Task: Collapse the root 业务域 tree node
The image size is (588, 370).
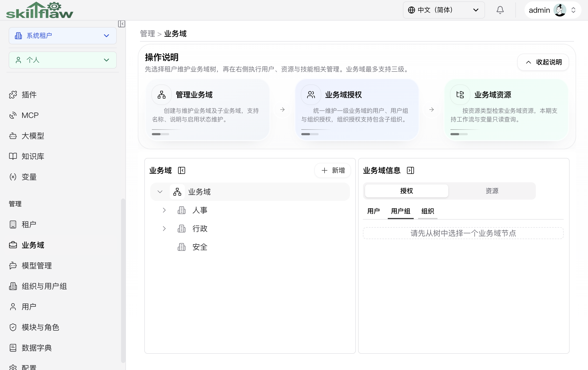Action: click(160, 192)
